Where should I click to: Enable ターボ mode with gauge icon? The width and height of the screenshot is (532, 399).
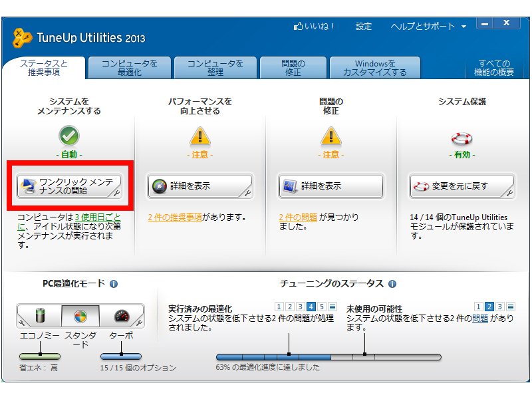121,316
